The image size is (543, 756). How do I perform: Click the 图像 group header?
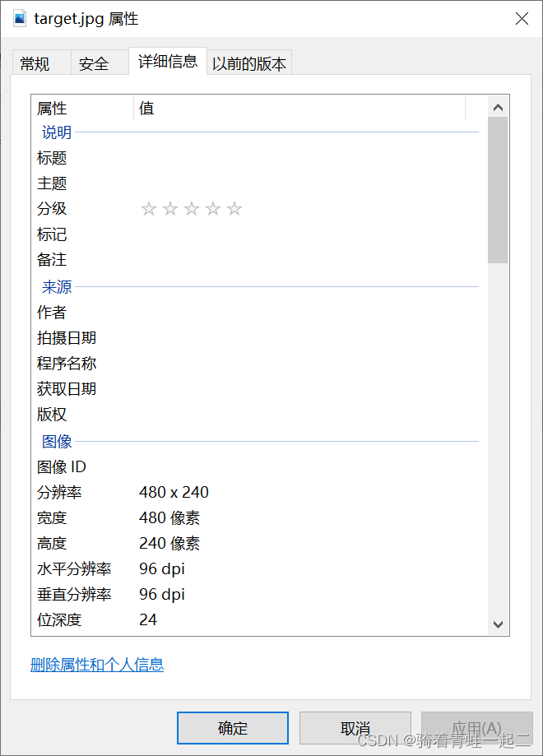pos(57,441)
